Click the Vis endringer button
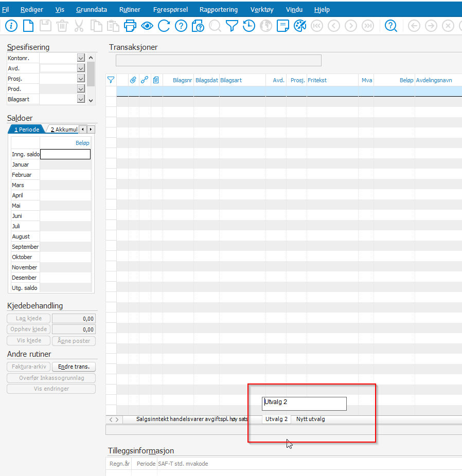 [x=51, y=389]
